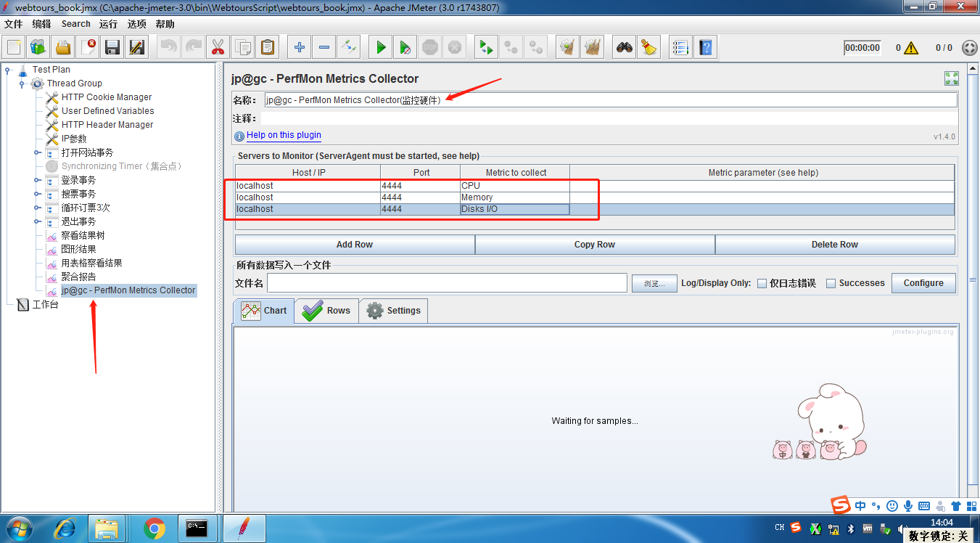Viewport: 980px width, 543px height.
Task: Open the 帮助 menu
Action: [x=165, y=24]
